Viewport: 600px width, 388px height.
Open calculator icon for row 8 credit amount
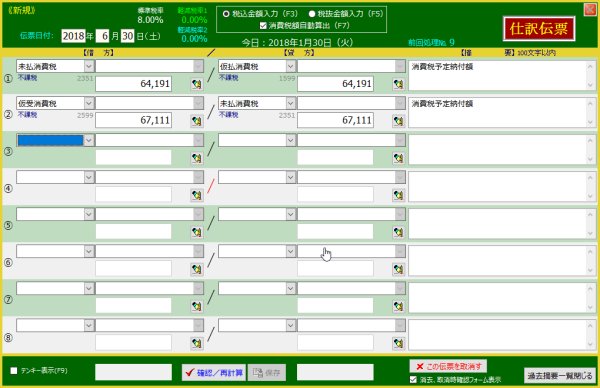398,343
